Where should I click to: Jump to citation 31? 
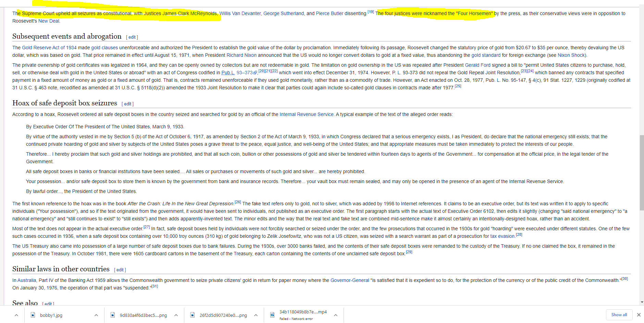tap(155, 286)
